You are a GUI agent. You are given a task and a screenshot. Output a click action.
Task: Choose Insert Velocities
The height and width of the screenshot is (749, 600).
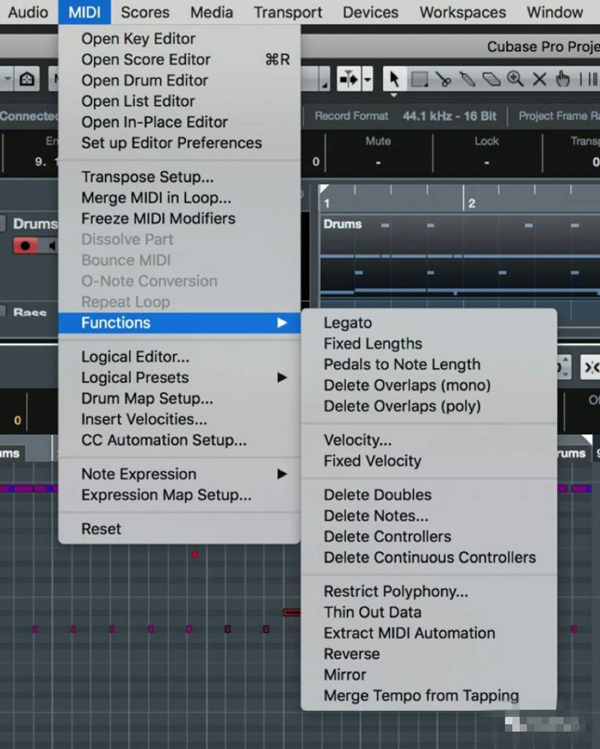click(x=179, y=419)
